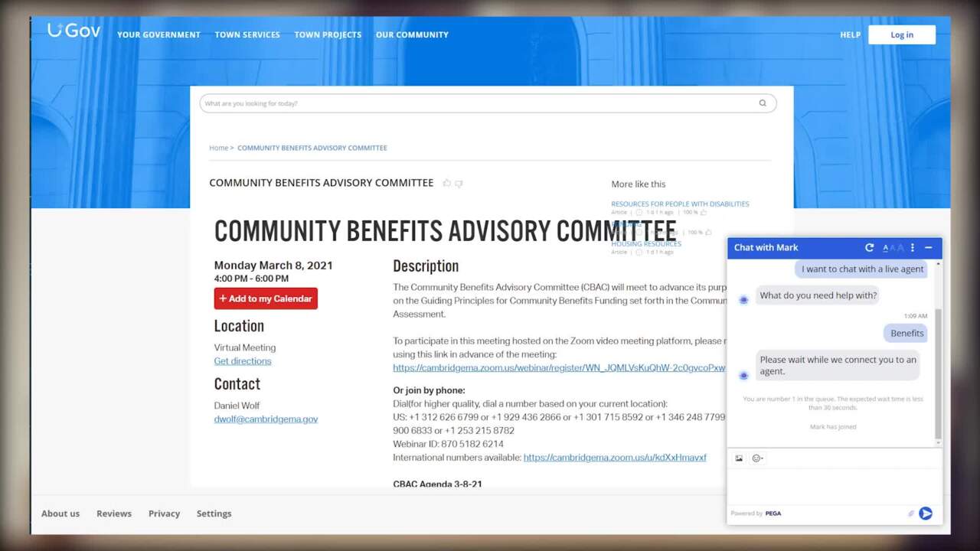The width and height of the screenshot is (980, 551).
Task: Open the Get directions link
Action: click(243, 361)
